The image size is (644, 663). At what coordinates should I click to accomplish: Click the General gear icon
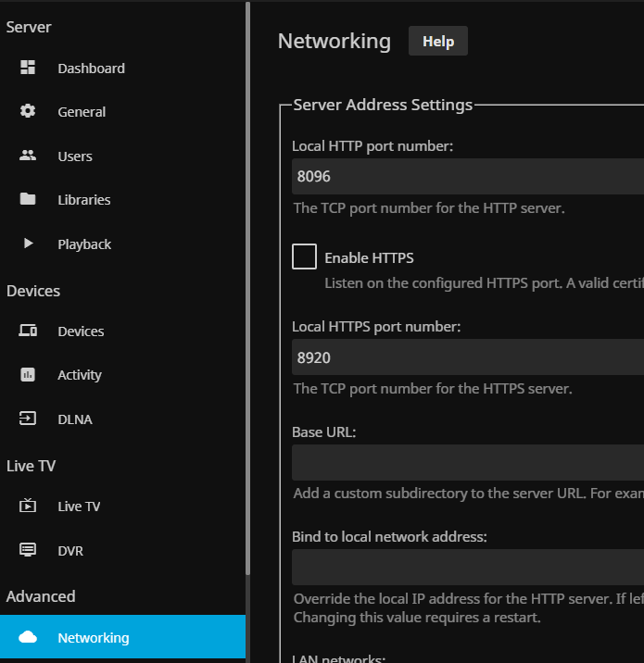click(28, 111)
